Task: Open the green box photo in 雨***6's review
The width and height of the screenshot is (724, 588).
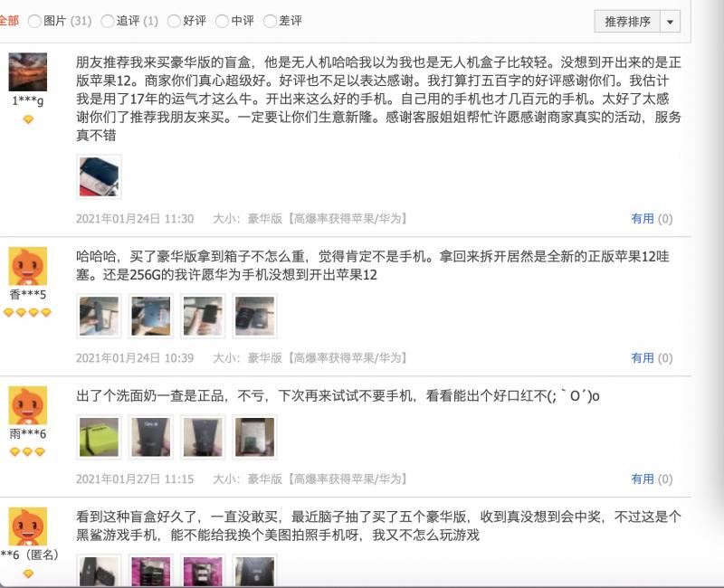Action: click(99, 437)
